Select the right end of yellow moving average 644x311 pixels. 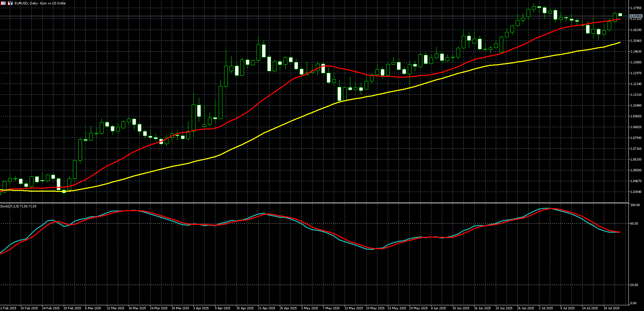pos(620,43)
